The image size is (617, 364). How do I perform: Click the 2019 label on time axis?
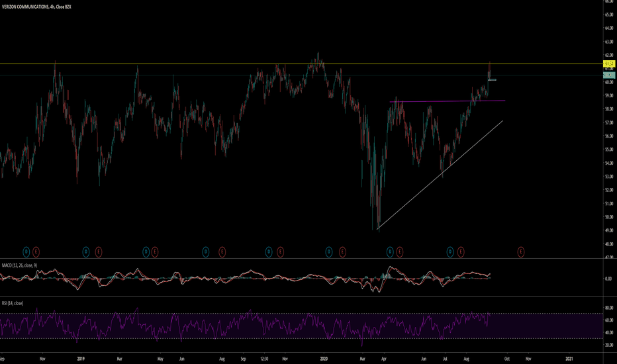click(x=81, y=359)
